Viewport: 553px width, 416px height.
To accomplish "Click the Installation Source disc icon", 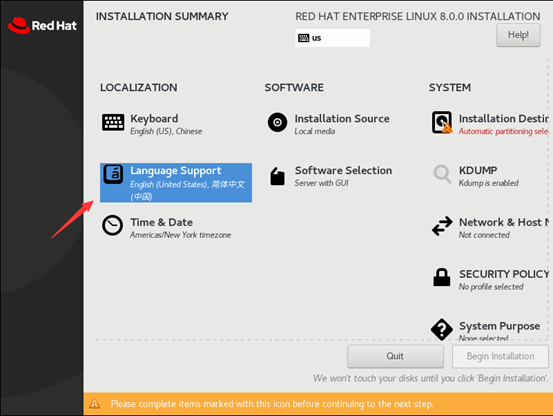I will pyautogui.click(x=278, y=122).
